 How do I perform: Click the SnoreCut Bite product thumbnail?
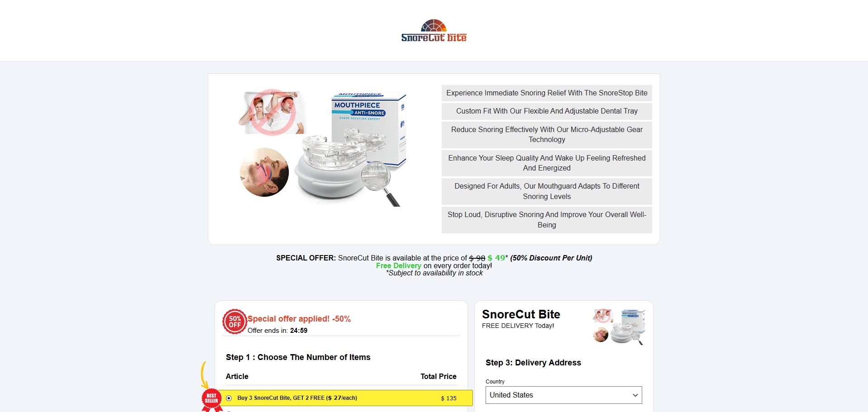pyautogui.click(x=619, y=327)
